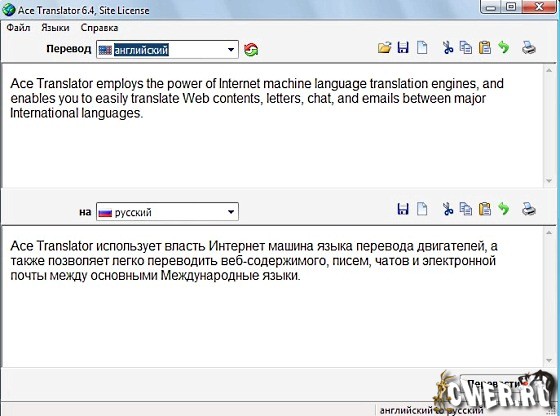Save source text with top floppy icon
This screenshot has height=416, width=560.
(x=403, y=47)
